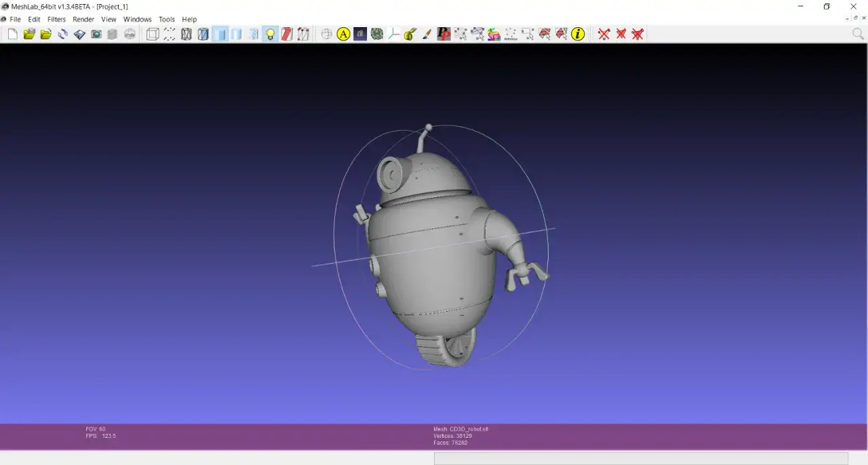Take a snapshot with camera icon
This screenshot has height=465, width=868.
96,34
